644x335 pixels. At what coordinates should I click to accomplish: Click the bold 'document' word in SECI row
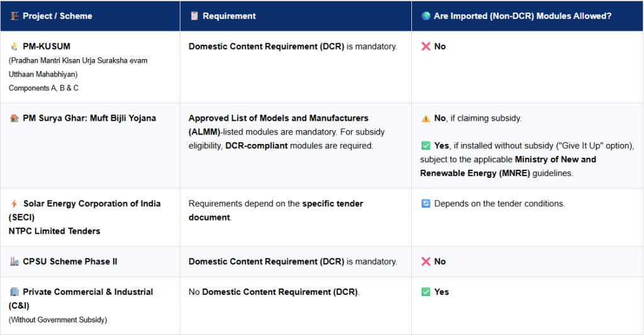[209, 217]
